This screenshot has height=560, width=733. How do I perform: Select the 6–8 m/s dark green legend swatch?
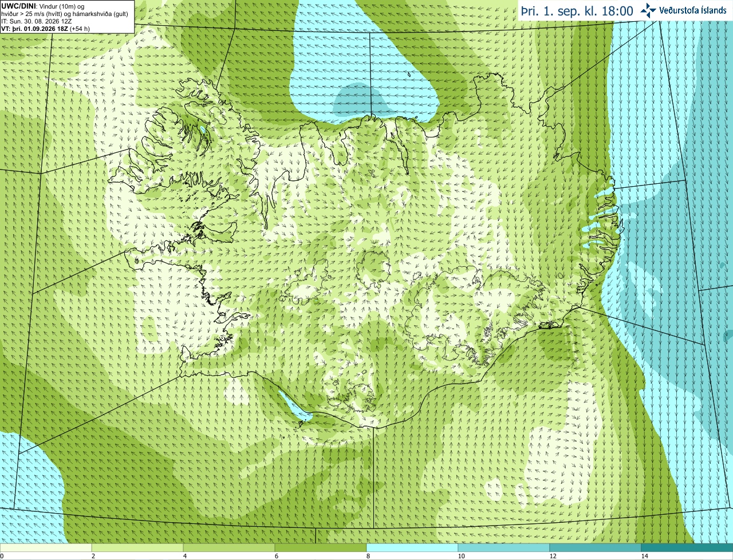coord(321,547)
